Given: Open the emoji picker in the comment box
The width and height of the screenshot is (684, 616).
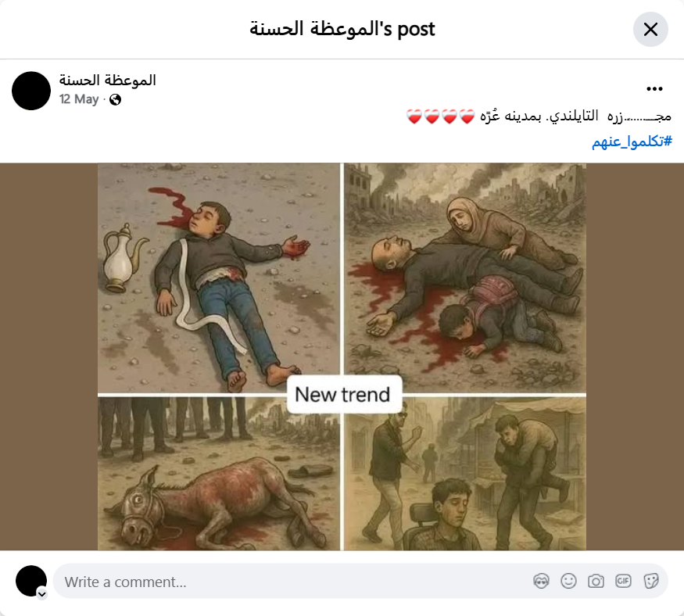Looking at the screenshot, I should (x=568, y=581).
